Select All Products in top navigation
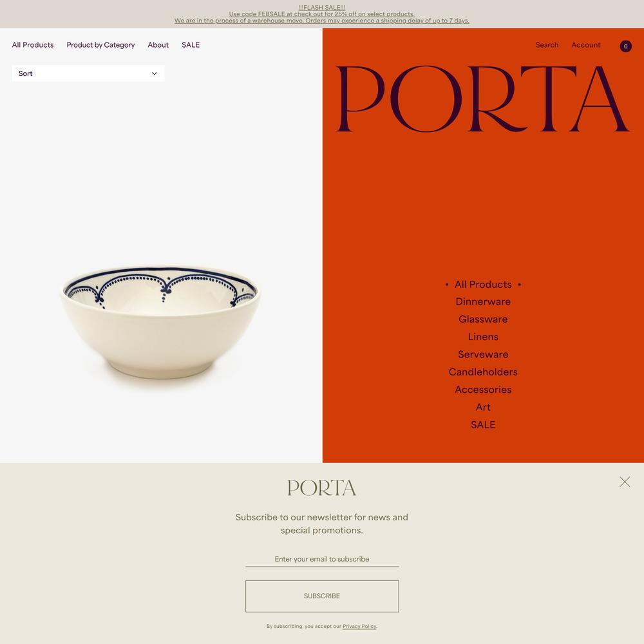 tap(33, 45)
